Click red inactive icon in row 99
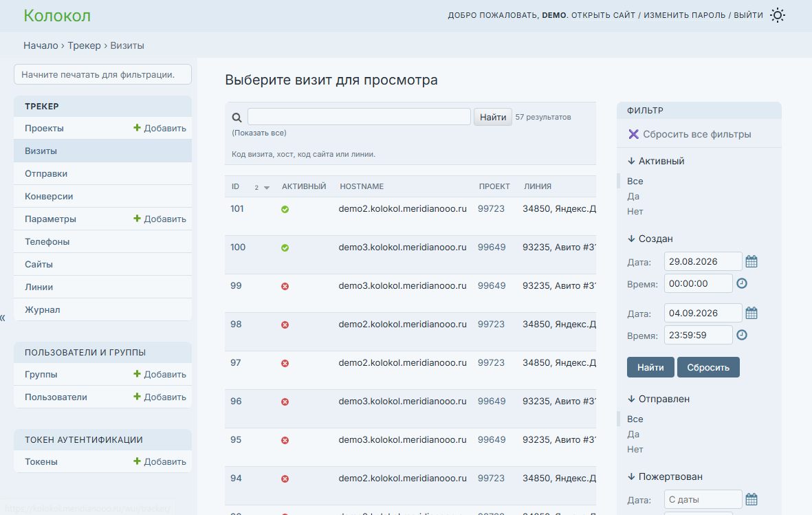This screenshot has height=515, width=812. click(x=285, y=287)
